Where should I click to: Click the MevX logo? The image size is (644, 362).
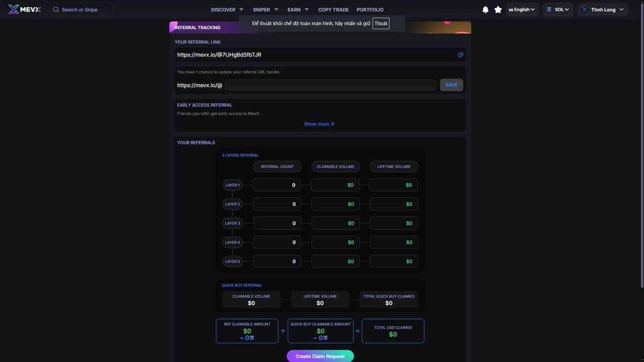25,9
